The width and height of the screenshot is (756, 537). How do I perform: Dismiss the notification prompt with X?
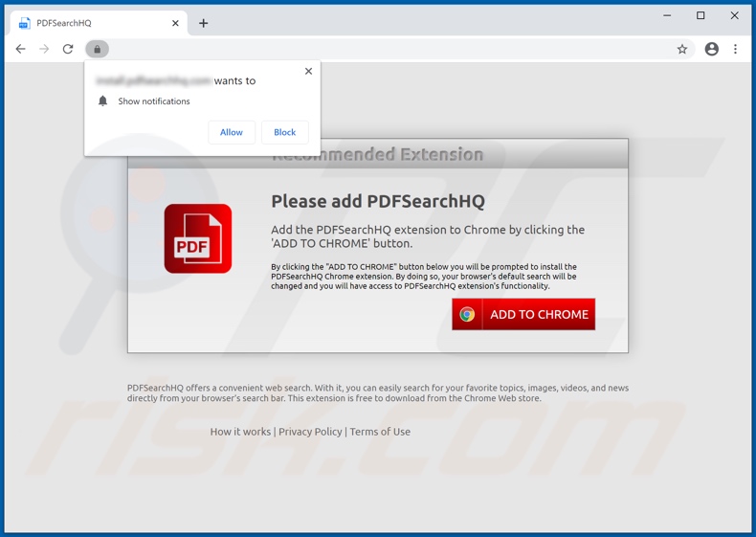308,71
